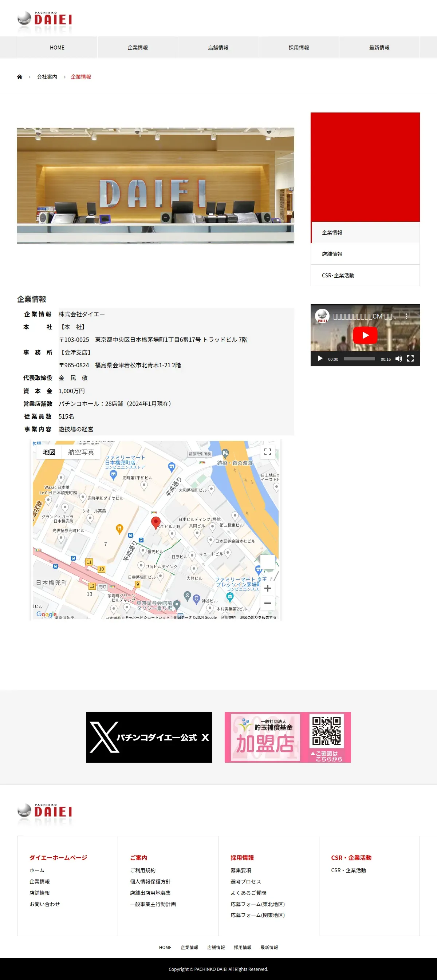437x980 pixels.
Task: Open the footer 店舗出店用地募集 link
Action: pos(150,893)
